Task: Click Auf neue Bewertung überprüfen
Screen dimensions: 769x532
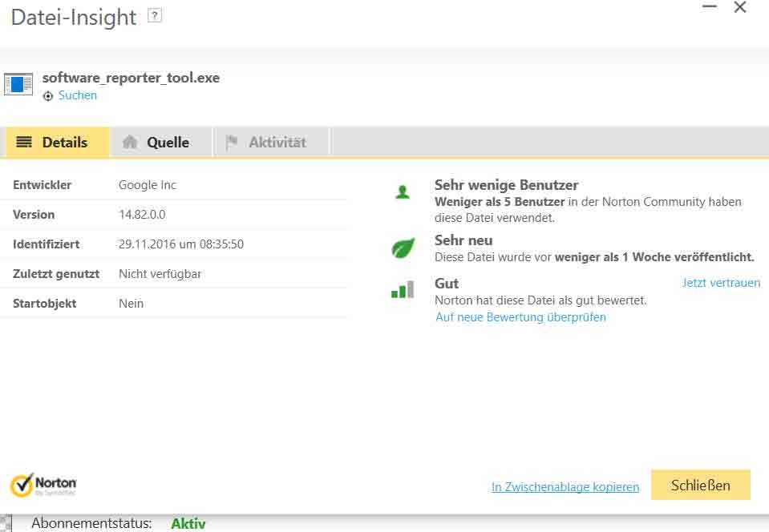Action: (521, 317)
